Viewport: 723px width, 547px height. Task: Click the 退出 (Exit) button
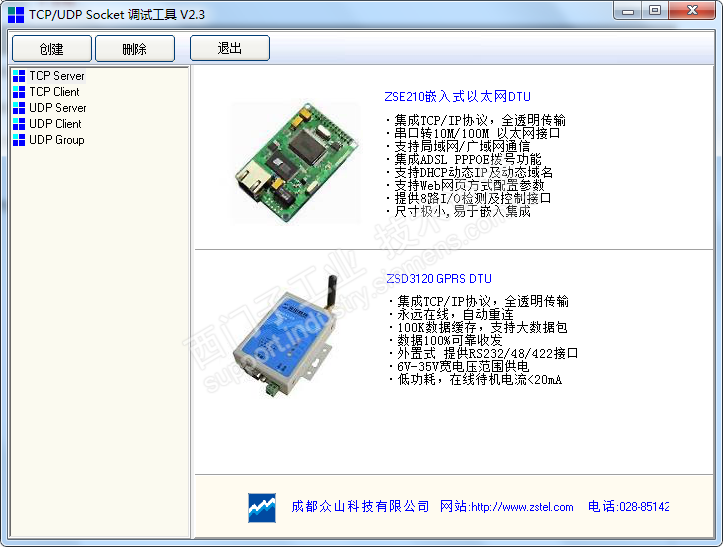coord(230,48)
